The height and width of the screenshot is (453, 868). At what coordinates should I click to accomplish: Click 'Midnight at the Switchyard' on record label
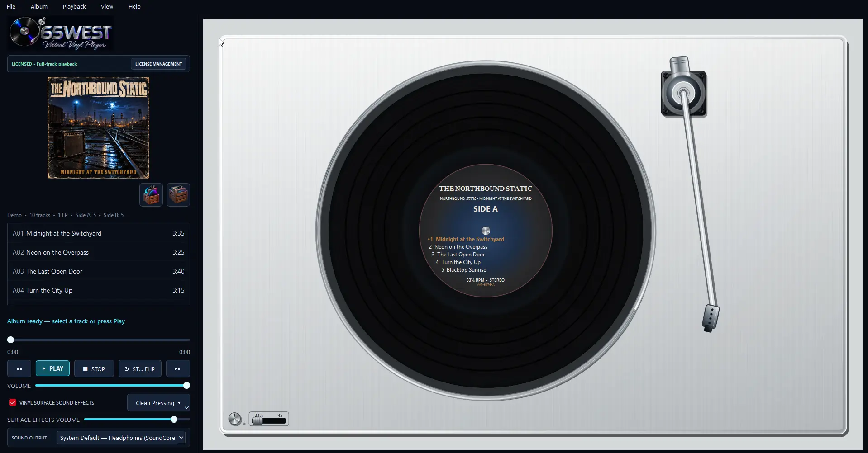click(470, 239)
